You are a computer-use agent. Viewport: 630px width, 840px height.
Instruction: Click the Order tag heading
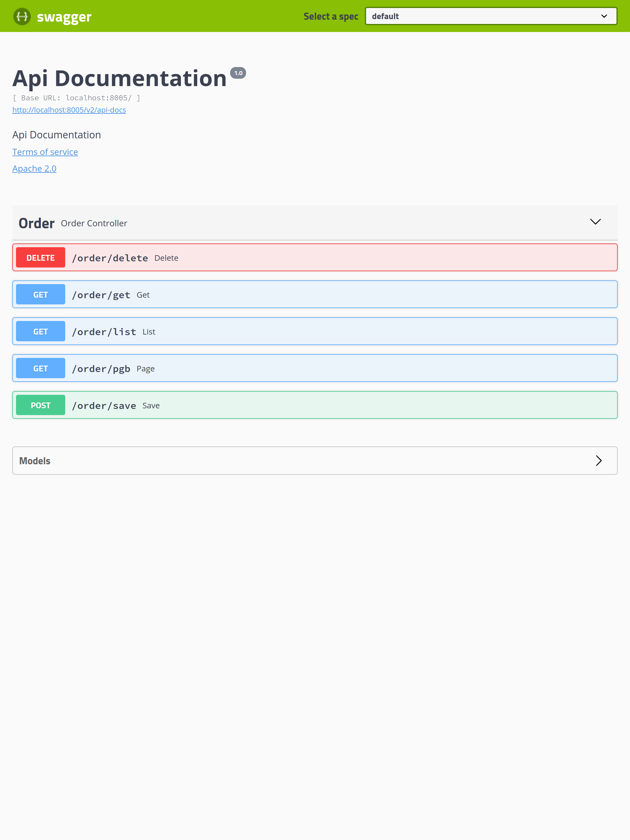(37, 223)
